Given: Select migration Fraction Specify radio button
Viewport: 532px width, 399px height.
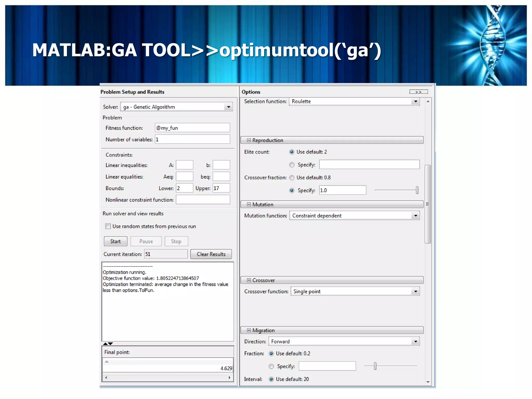Looking at the screenshot, I should point(271,366).
